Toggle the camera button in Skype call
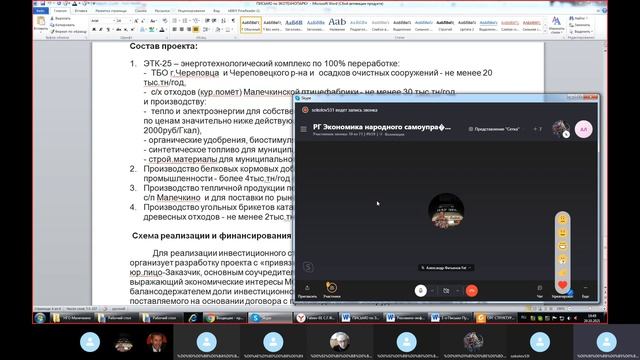 tap(446, 291)
